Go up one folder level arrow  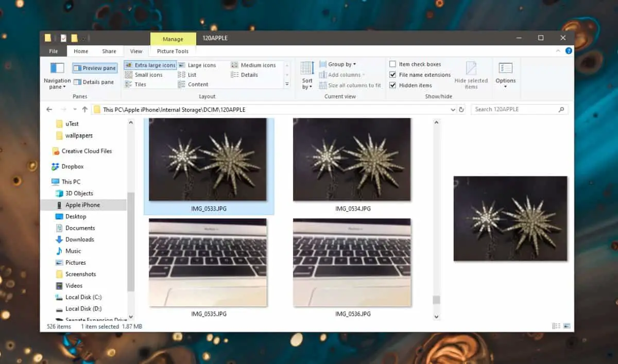point(84,110)
